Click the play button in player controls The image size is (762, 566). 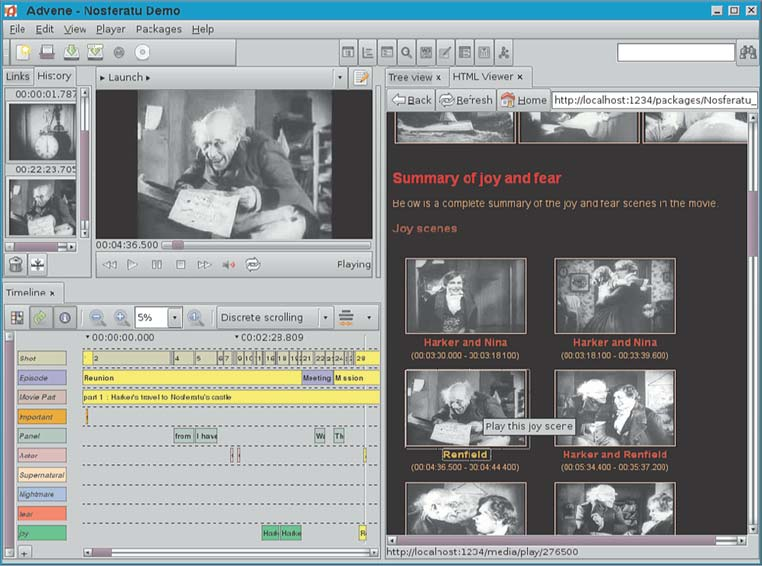pos(132,265)
